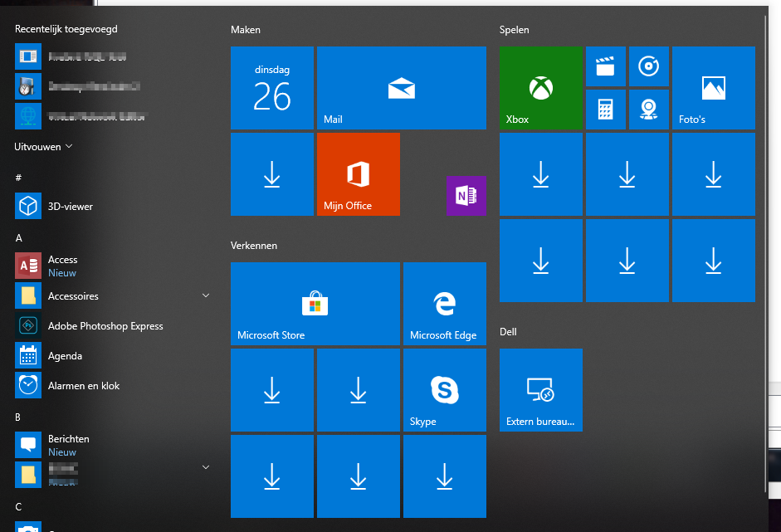The image size is (781, 532).
Task: Open the calendar tile showing dinsdag 26
Action: pos(272,88)
